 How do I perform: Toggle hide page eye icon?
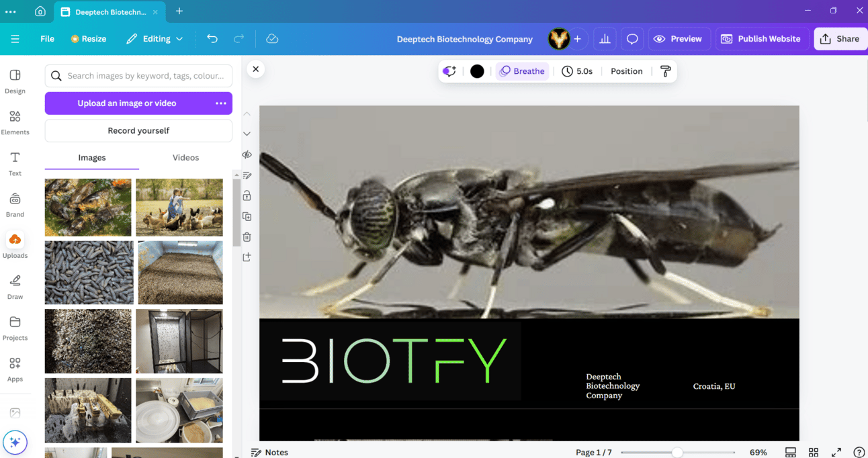(x=247, y=154)
